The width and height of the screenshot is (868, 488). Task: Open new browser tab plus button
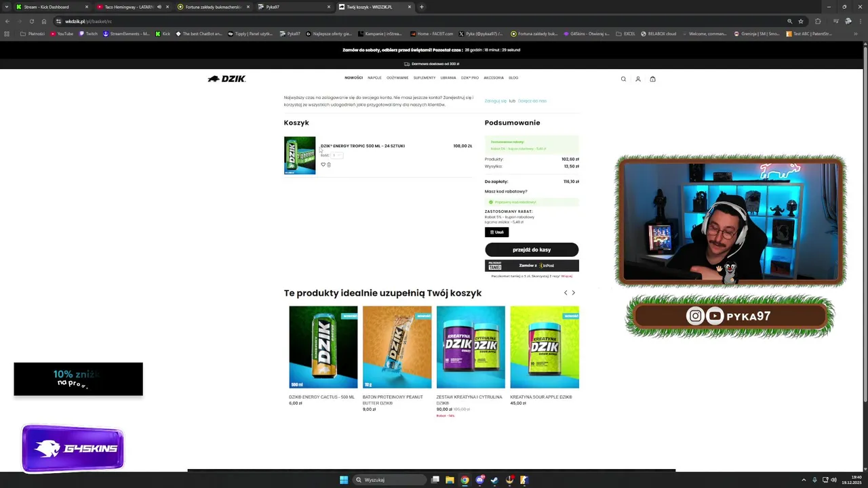[421, 7]
